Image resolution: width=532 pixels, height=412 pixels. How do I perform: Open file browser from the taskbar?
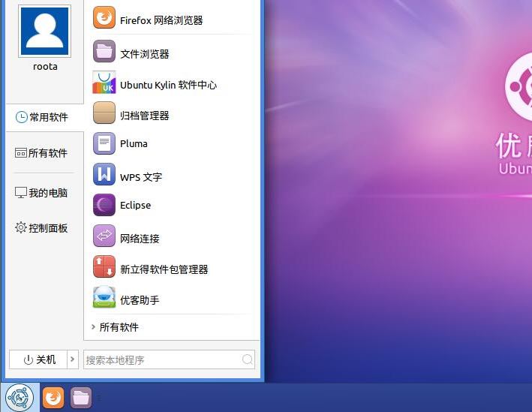(81, 398)
